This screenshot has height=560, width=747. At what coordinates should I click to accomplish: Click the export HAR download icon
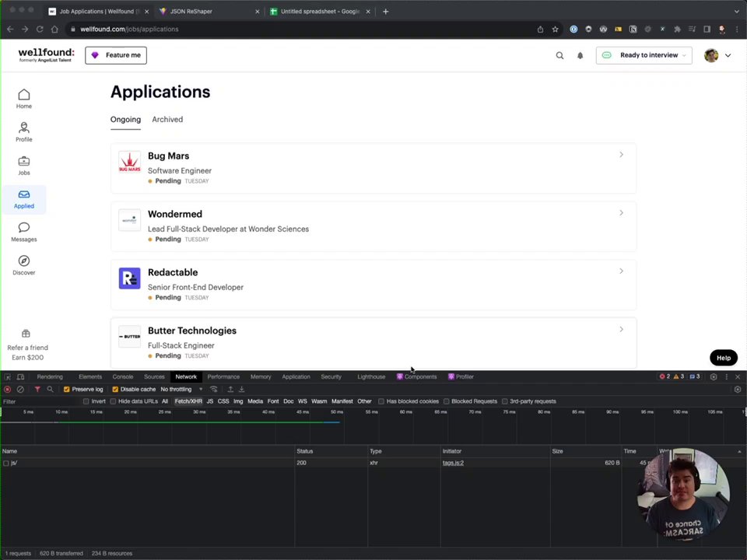pyautogui.click(x=241, y=389)
